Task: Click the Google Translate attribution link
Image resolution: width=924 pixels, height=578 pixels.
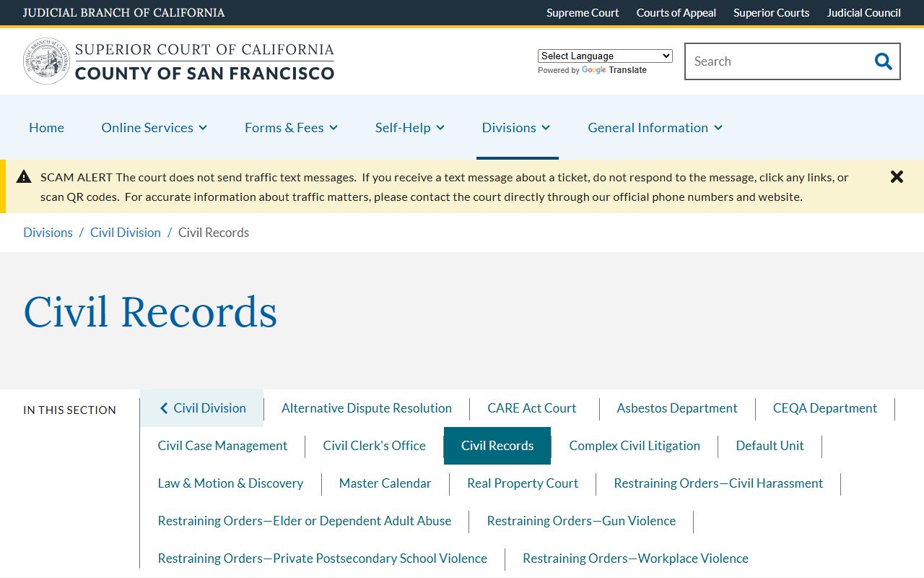Action: click(614, 70)
